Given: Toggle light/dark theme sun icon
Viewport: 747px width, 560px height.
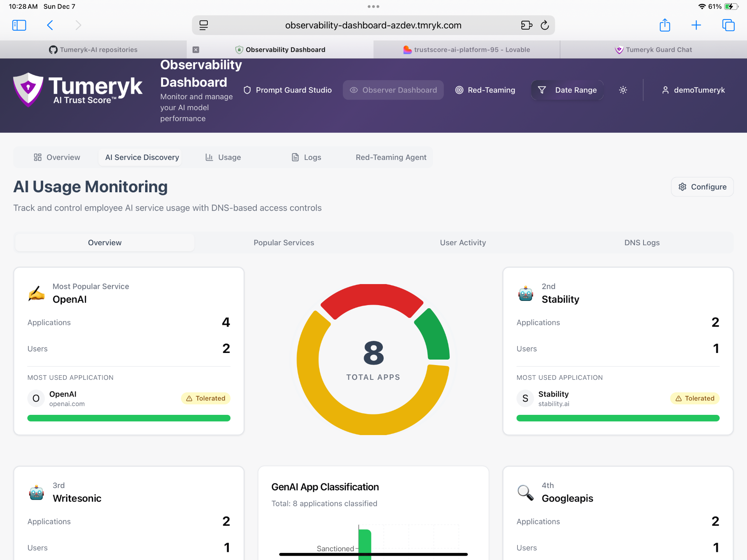Looking at the screenshot, I should [x=623, y=90].
